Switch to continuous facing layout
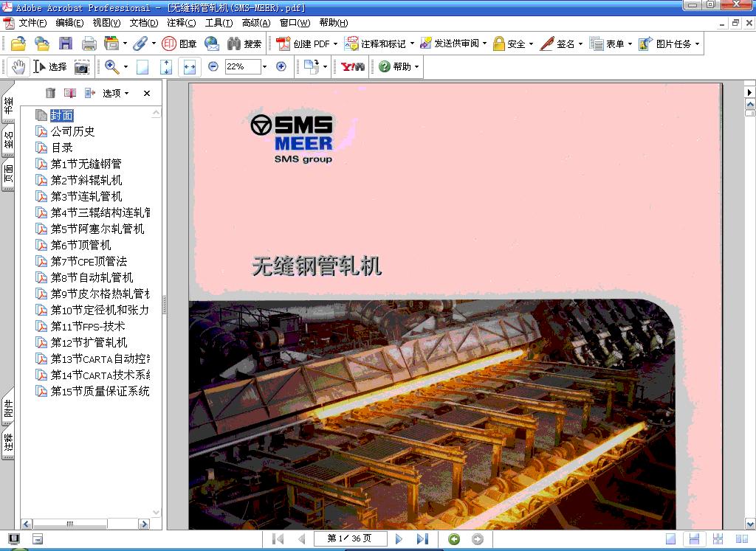The image size is (756, 551). tap(718, 539)
